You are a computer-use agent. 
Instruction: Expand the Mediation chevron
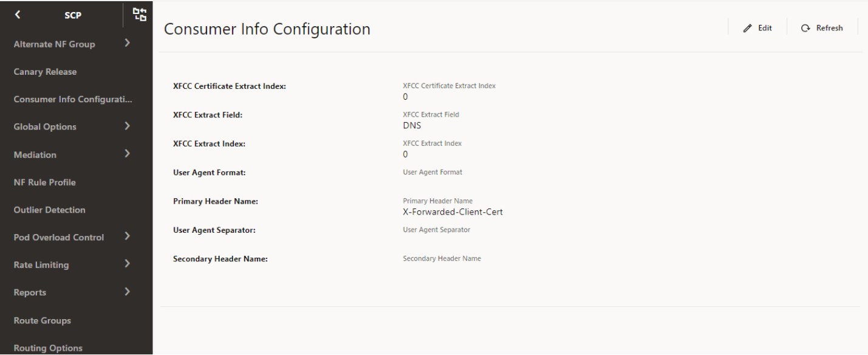127,154
